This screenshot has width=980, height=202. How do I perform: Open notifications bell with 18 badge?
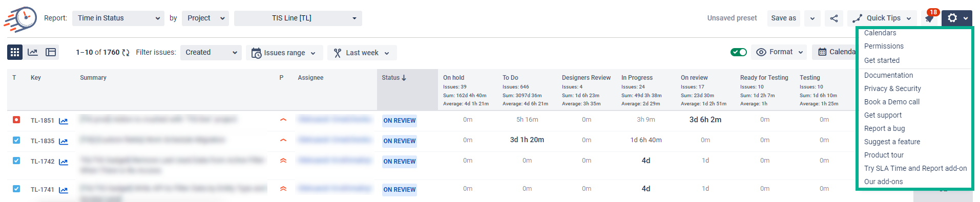coord(929,18)
